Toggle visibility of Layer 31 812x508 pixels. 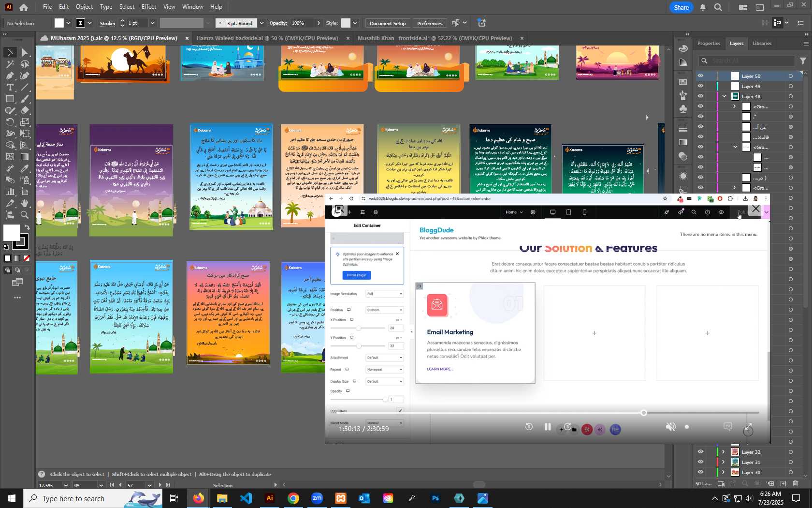click(x=700, y=462)
